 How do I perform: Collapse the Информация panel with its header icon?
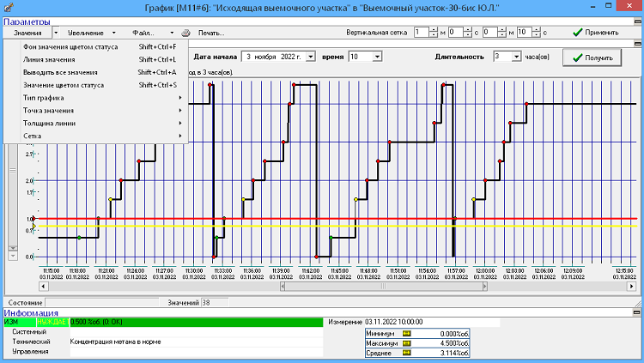pos(636,312)
